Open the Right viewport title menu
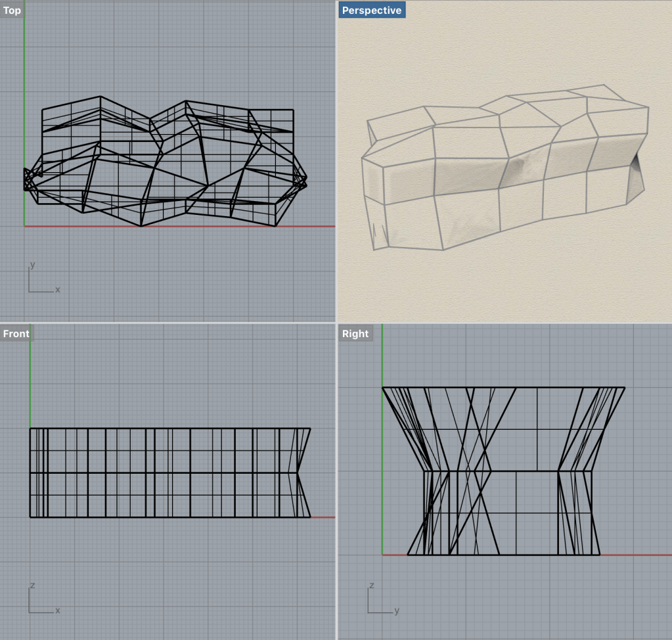 tap(355, 334)
